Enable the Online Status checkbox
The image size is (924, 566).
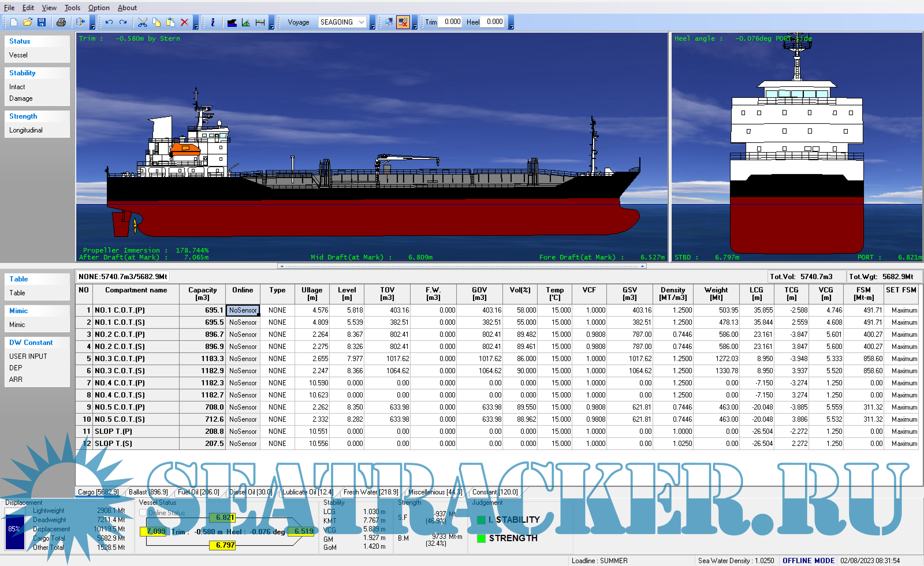pyautogui.click(x=143, y=512)
